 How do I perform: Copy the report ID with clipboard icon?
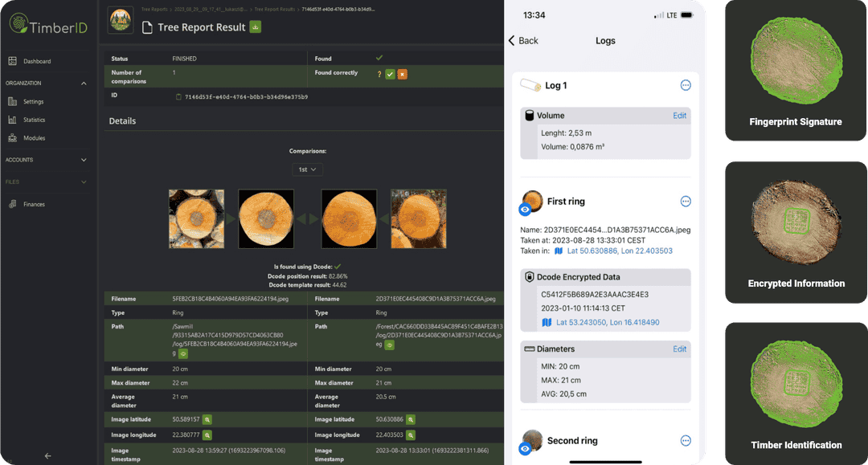pyautogui.click(x=178, y=97)
